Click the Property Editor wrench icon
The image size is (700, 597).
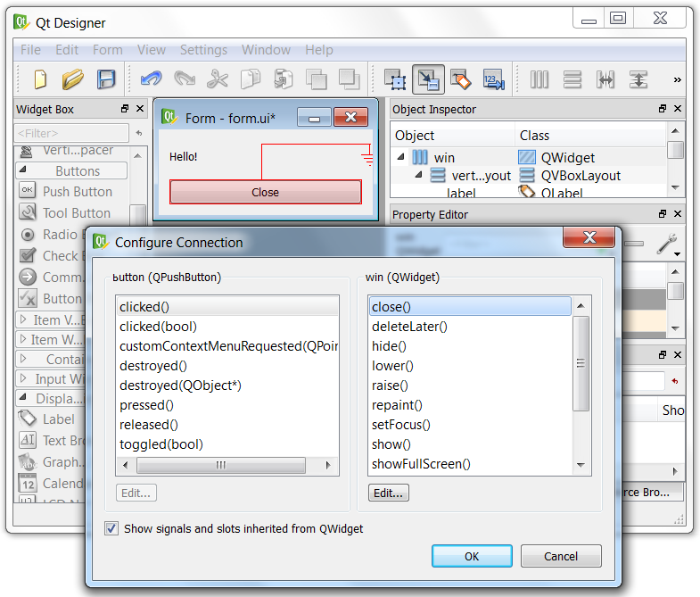tap(668, 244)
